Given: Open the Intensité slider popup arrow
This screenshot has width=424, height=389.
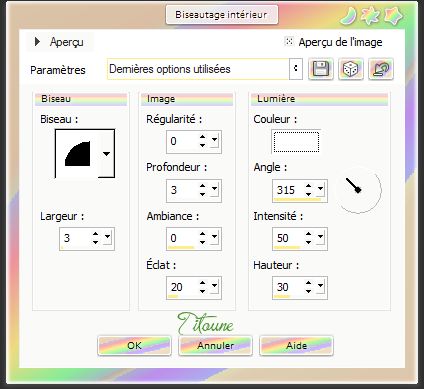Looking at the screenshot, I should pyautogui.click(x=320, y=237).
